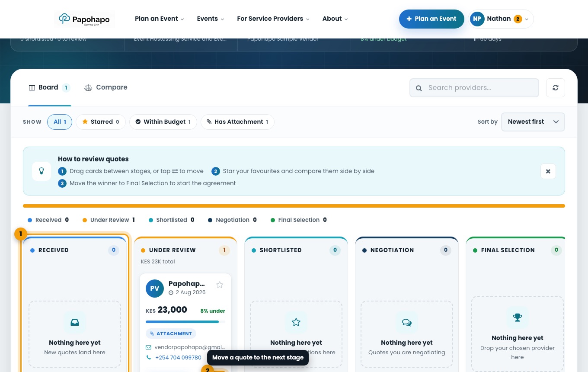Click the quote budget progress bar
Image resolution: width=588 pixels, height=372 pixels.
pos(185,322)
